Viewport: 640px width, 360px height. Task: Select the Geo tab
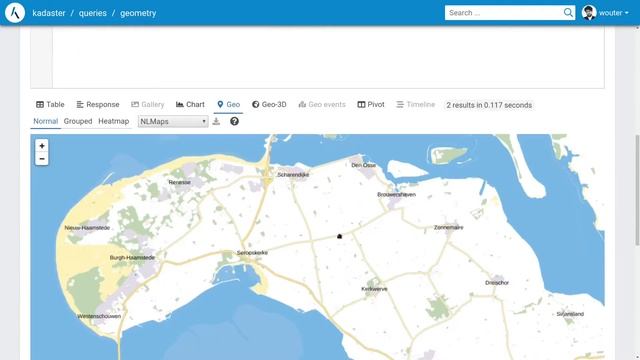(x=229, y=104)
